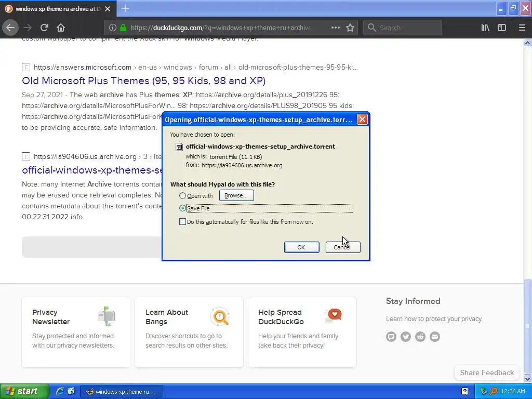
Task: Click ia904606.us.archive.org result favicon
Action: pos(26,156)
